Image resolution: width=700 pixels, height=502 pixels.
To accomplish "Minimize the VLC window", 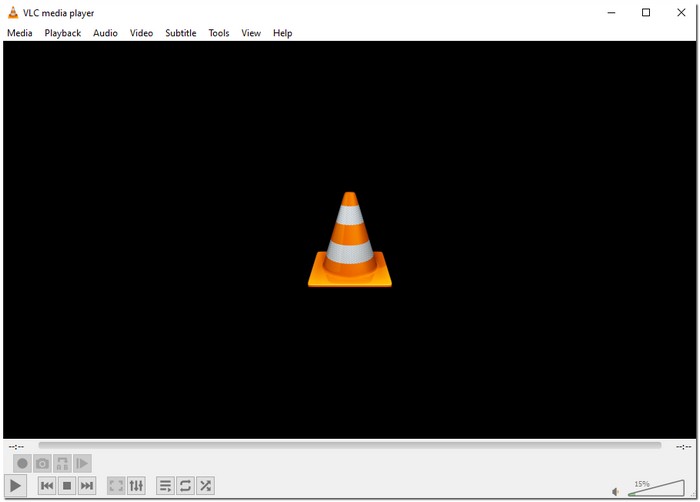I will coord(612,13).
